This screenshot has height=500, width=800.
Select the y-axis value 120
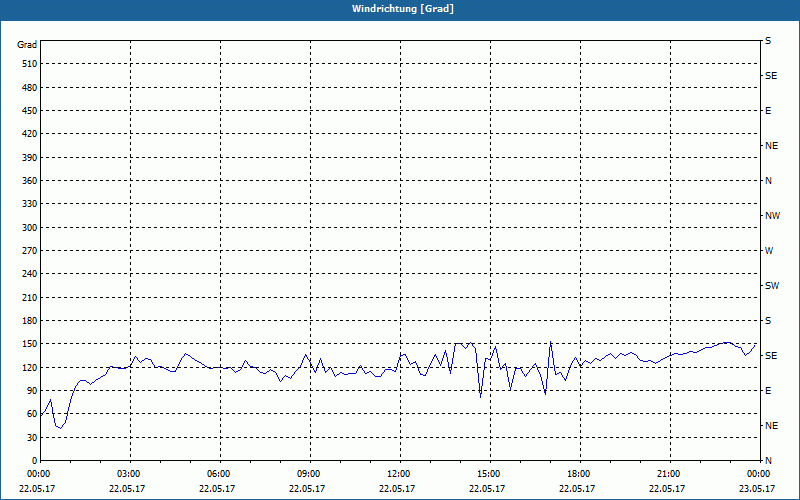30,367
